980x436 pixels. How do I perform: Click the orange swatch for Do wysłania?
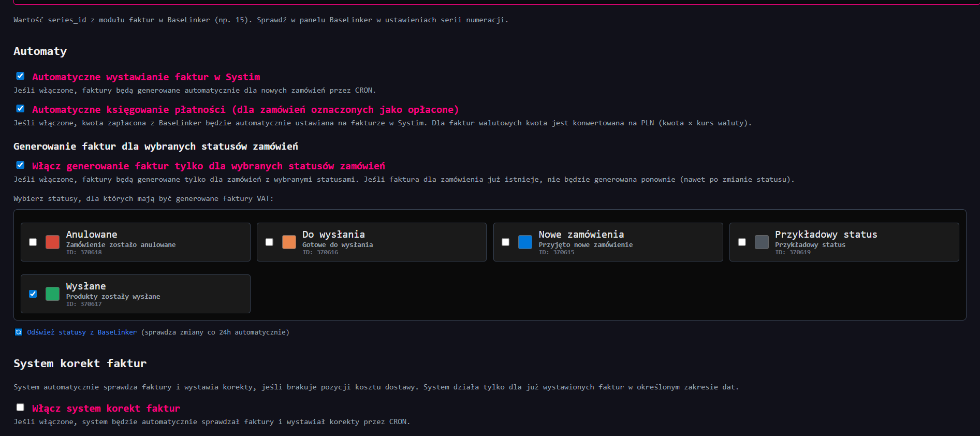(289, 242)
